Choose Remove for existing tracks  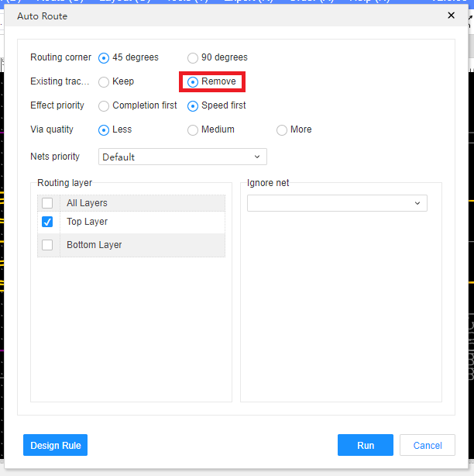coord(193,81)
